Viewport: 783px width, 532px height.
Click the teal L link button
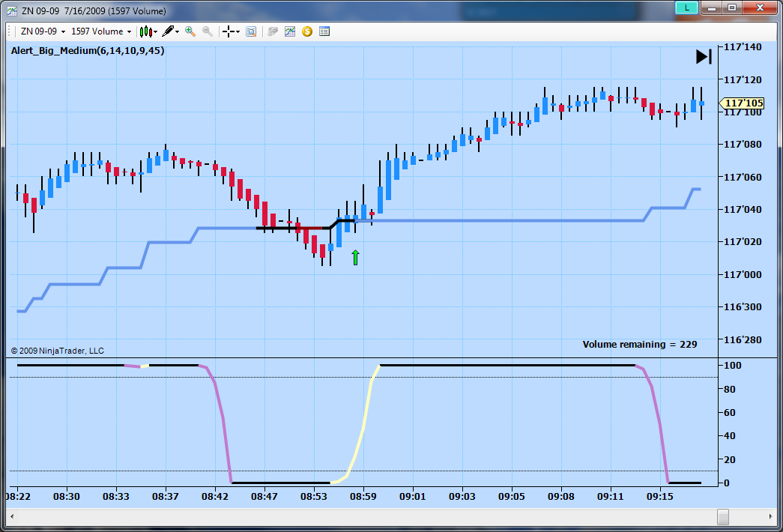686,7
